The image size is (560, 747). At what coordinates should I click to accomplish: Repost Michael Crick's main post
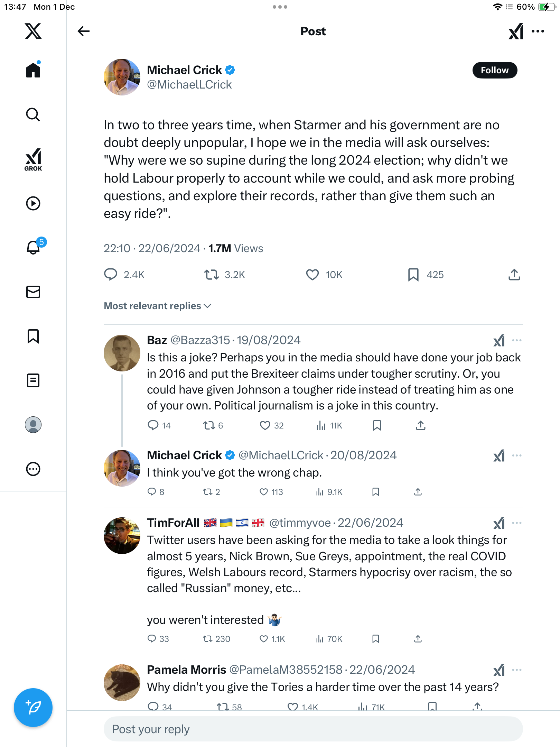211,275
